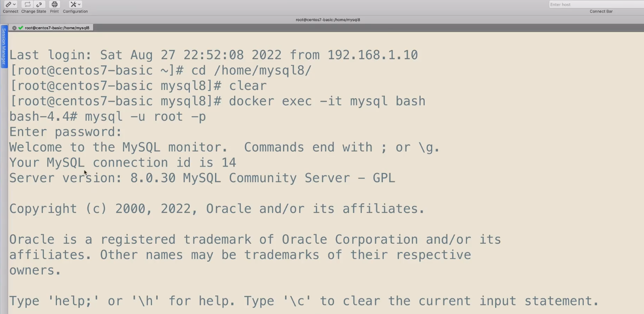Click the green connected checkmark on the session tab
The width and height of the screenshot is (644, 314).
point(20,28)
